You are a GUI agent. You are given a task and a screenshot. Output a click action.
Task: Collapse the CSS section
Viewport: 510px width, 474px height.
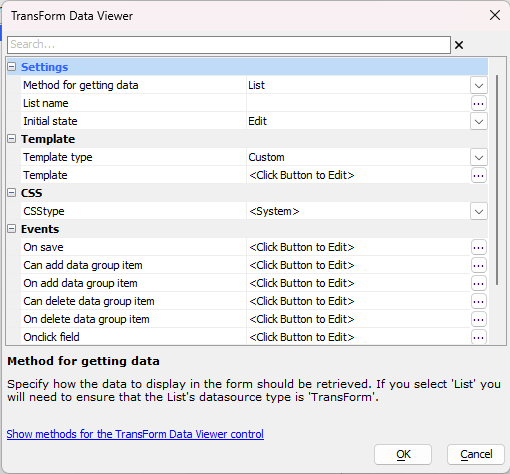tap(12, 193)
